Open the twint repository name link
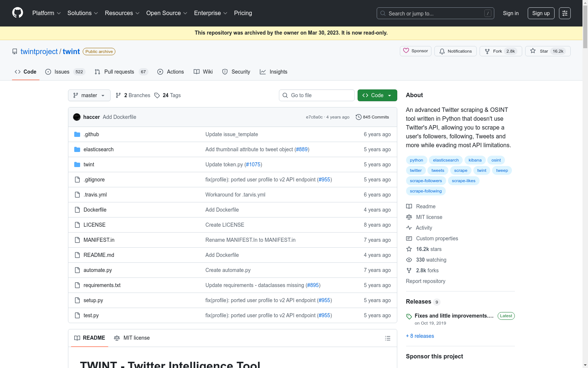This screenshot has height=368, width=588. [x=71, y=52]
